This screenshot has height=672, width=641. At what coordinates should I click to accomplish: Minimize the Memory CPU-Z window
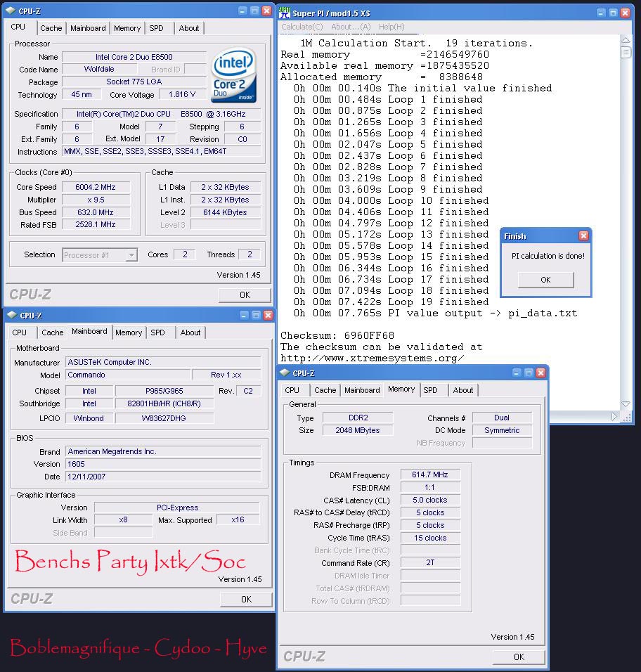pos(517,373)
